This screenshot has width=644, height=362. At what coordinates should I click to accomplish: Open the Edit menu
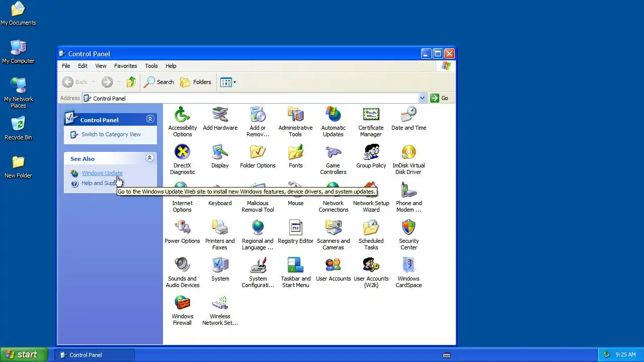tap(83, 66)
